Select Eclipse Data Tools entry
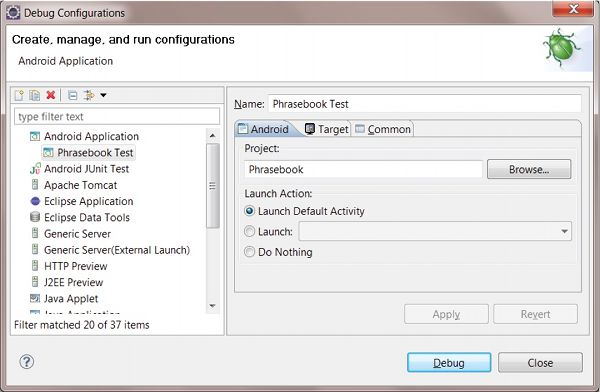600x392 pixels. 87,217
